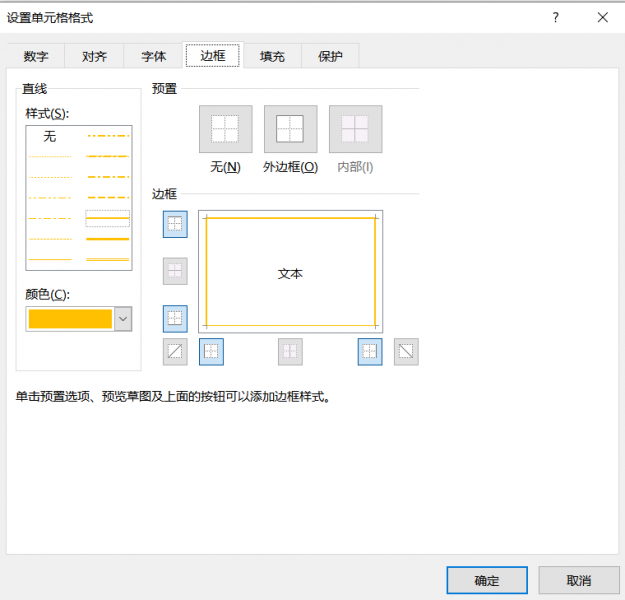The width and height of the screenshot is (625, 600).
Task: Select the 无 line style
Action: [50, 136]
